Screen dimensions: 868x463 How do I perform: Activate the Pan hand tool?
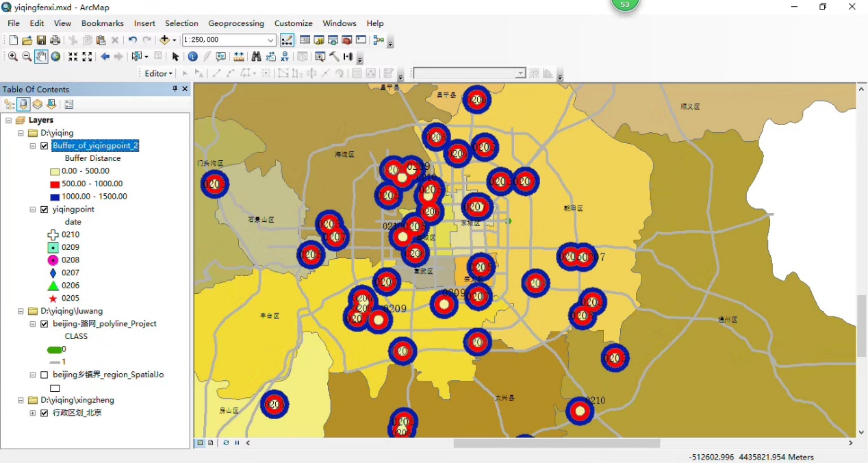click(x=41, y=57)
